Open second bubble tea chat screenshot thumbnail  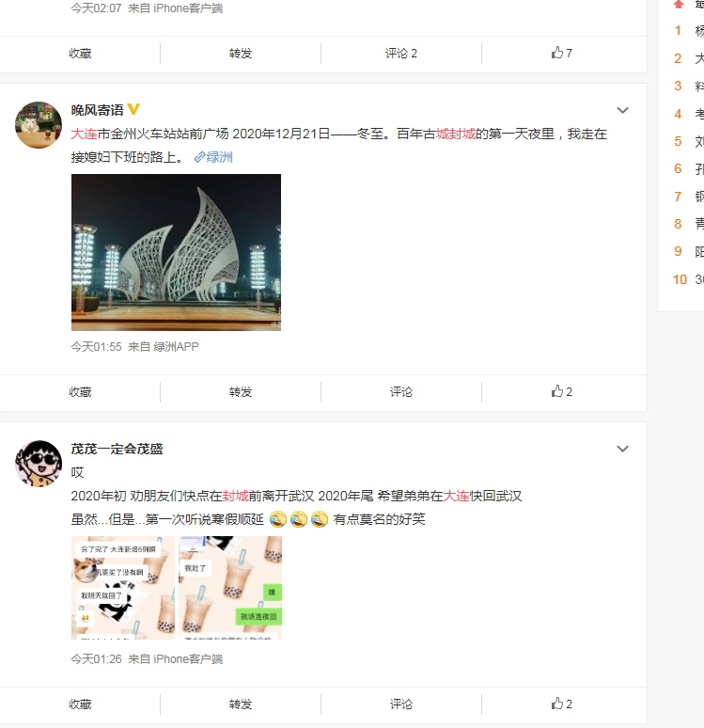click(230, 588)
